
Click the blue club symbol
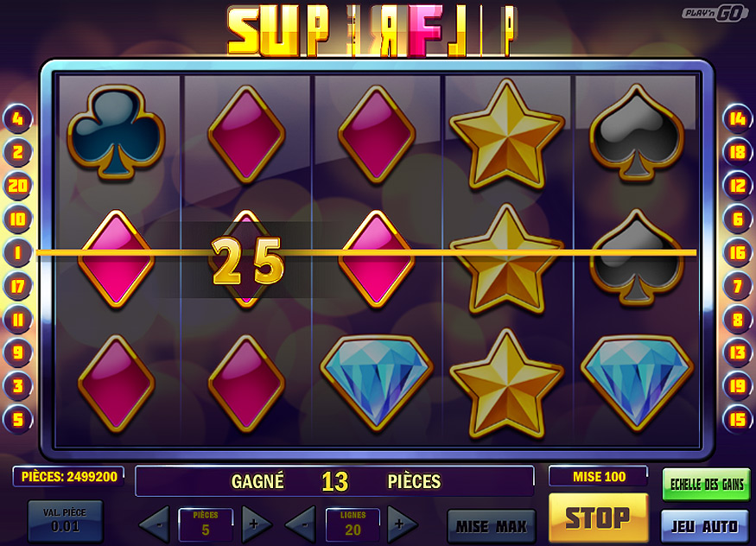pos(116,132)
